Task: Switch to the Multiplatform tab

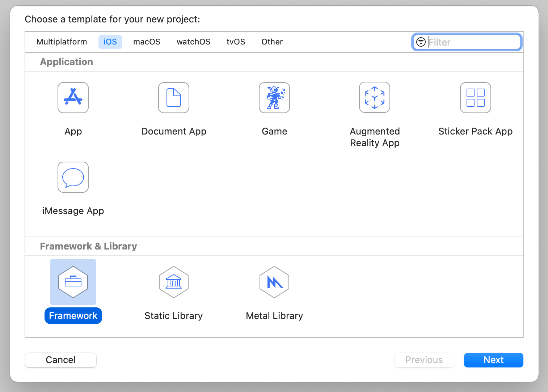Action: pyautogui.click(x=62, y=42)
